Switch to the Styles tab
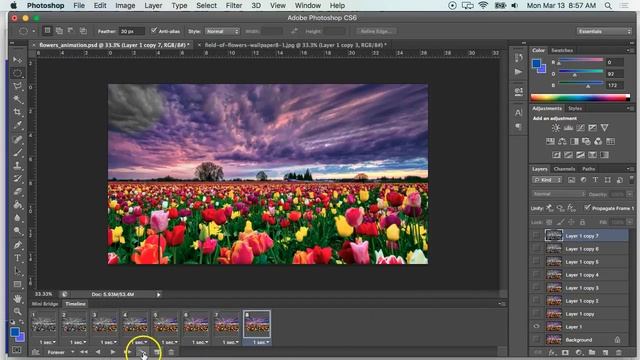This screenshot has height=360, width=640. point(575,108)
